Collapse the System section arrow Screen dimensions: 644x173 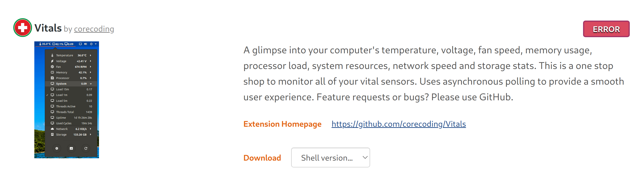pos(91,84)
